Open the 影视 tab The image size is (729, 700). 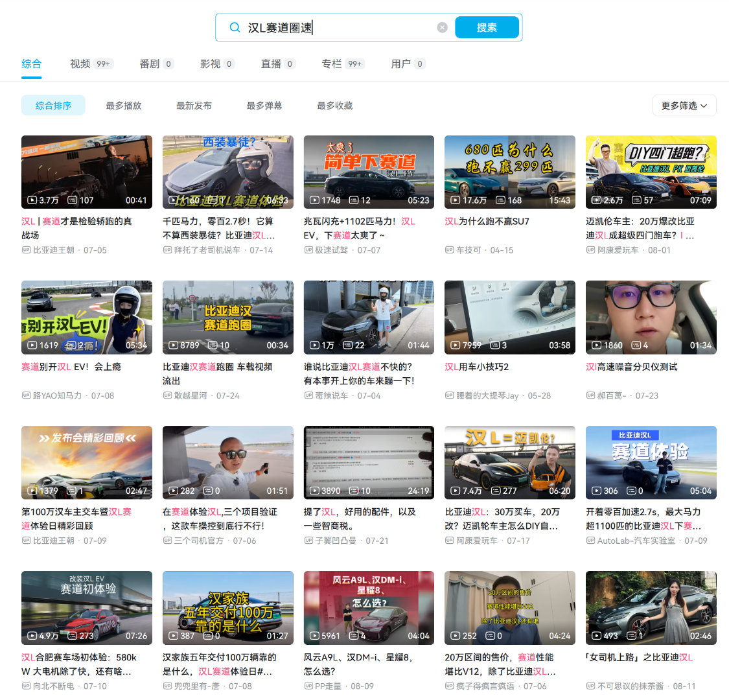[x=217, y=64]
